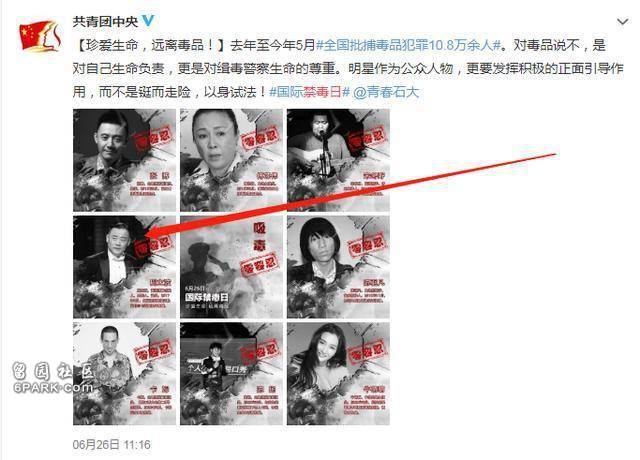View the long-haired man poster thumbnail

pyautogui.click(x=338, y=267)
